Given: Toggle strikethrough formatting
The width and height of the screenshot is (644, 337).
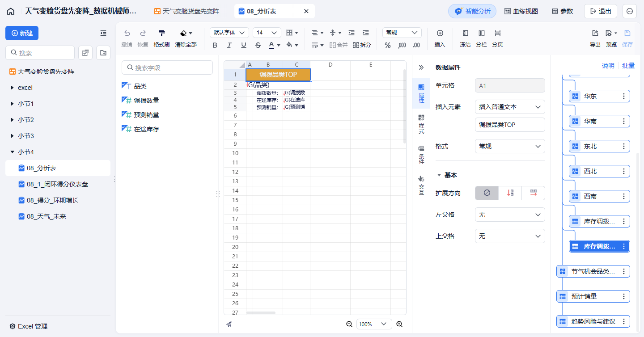Looking at the screenshot, I should pos(258,45).
